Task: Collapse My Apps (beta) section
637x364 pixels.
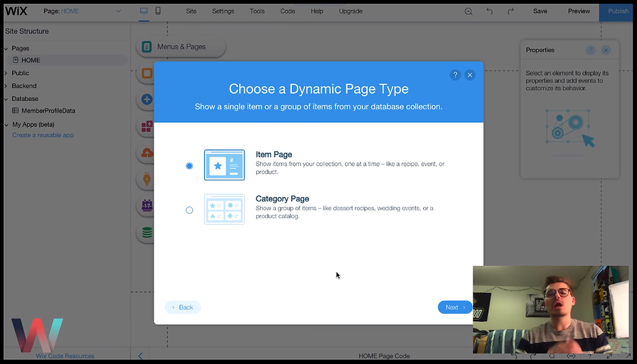Action: (x=6, y=125)
